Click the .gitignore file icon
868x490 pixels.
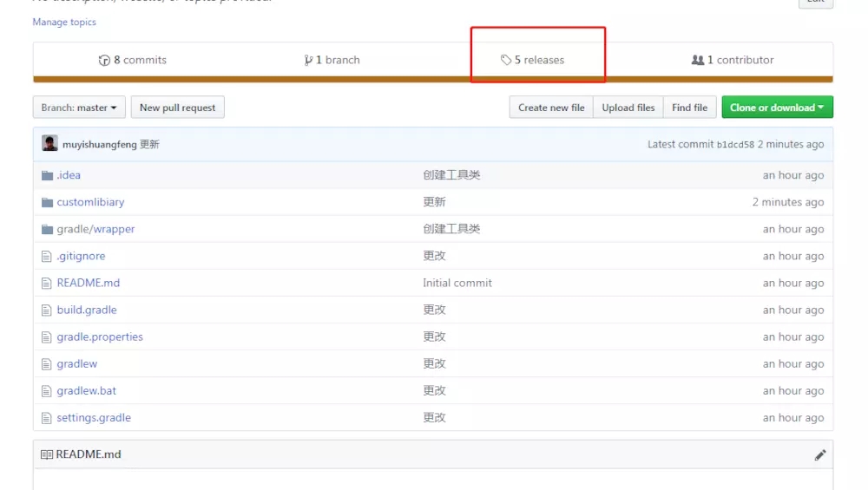click(x=47, y=256)
